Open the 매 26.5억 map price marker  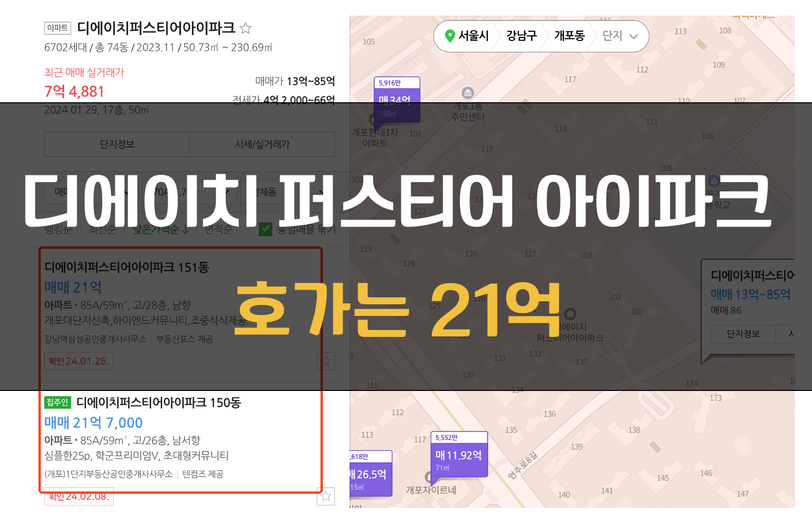point(371,474)
